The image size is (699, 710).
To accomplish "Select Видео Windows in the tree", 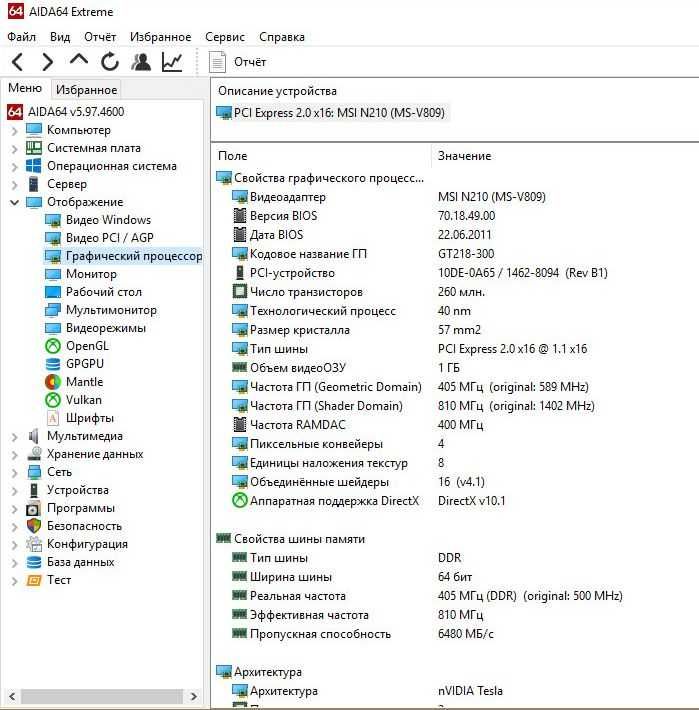I will pyautogui.click(x=98, y=220).
